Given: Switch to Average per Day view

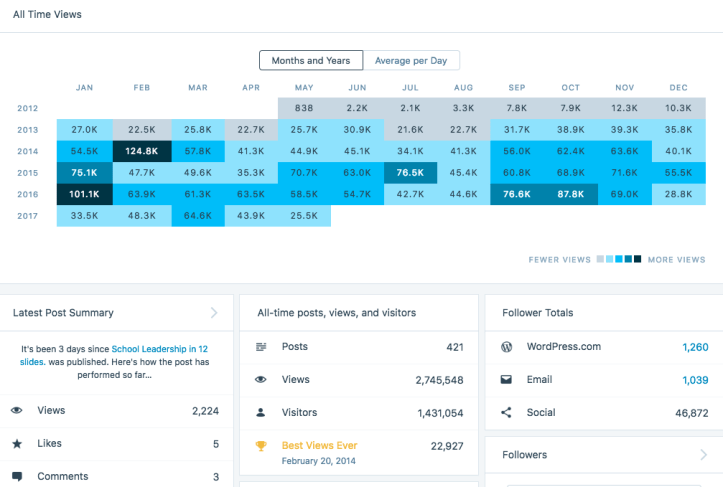Looking at the screenshot, I should pyautogui.click(x=411, y=61).
